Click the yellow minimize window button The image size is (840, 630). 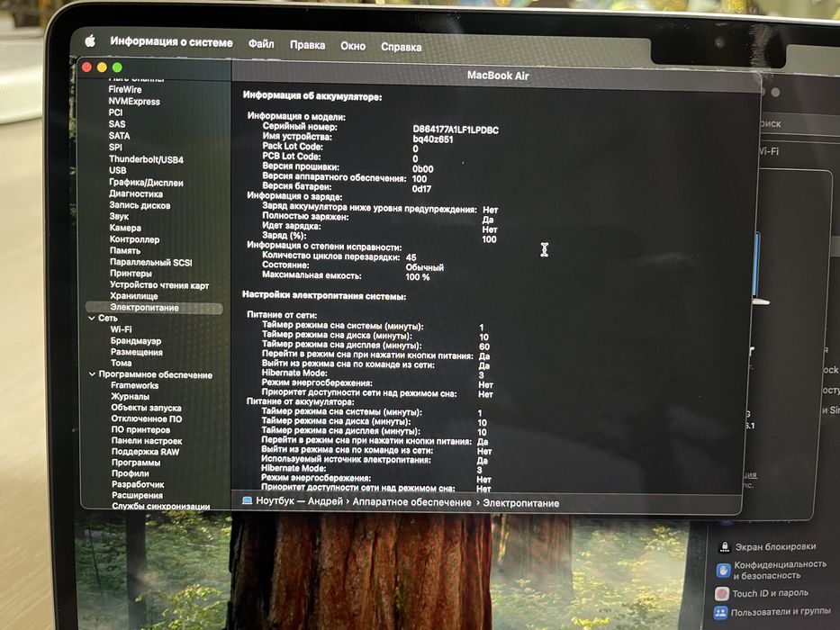102,67
